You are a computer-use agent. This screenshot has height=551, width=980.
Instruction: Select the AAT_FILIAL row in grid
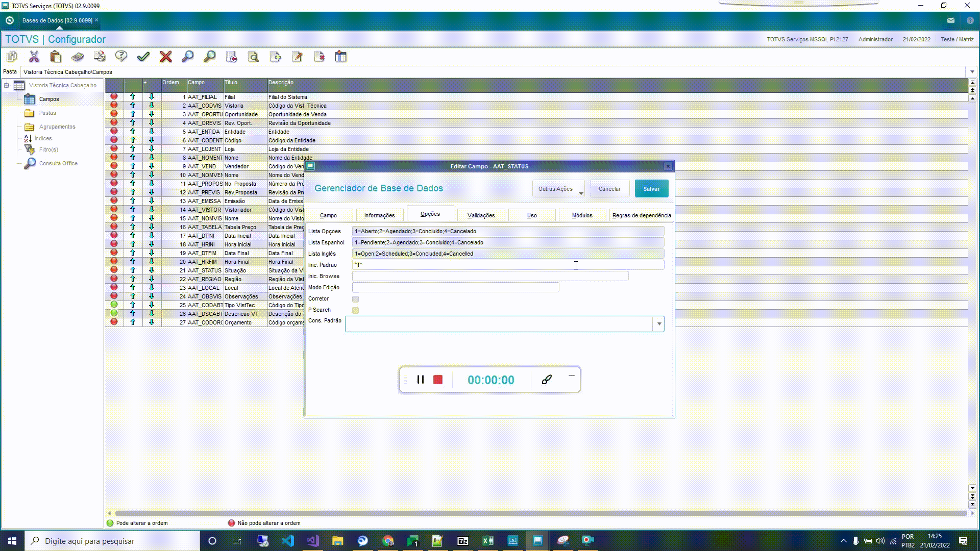point(536,97)
